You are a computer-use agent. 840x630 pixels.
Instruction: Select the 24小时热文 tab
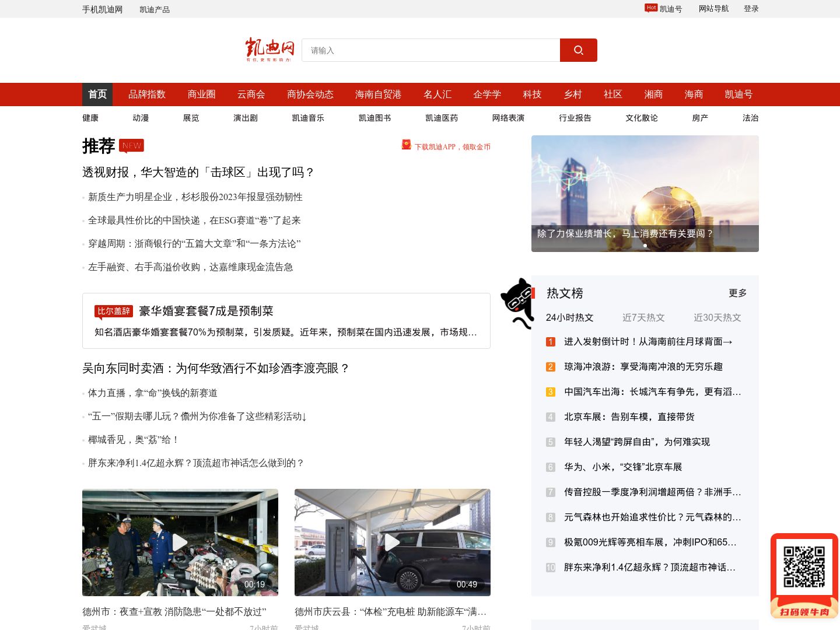(x=570, y=318)
